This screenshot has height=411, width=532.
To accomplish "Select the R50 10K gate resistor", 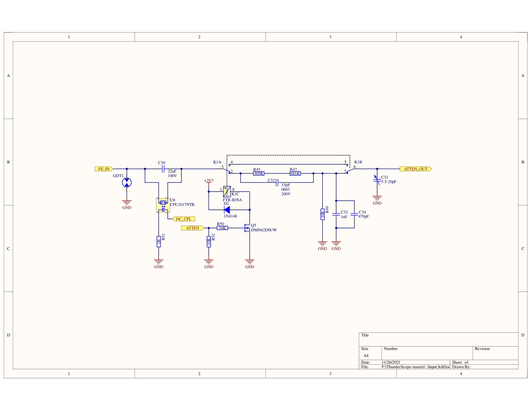I will coord(222,228).
